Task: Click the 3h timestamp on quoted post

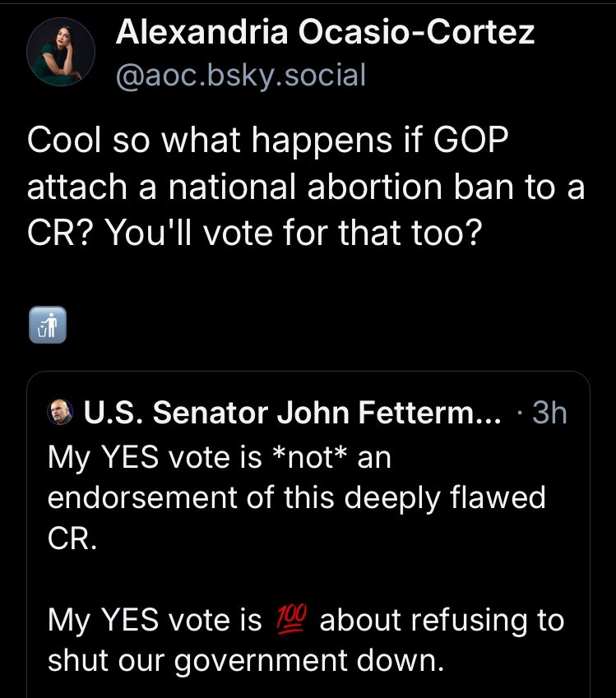Action: pos(549,413)
